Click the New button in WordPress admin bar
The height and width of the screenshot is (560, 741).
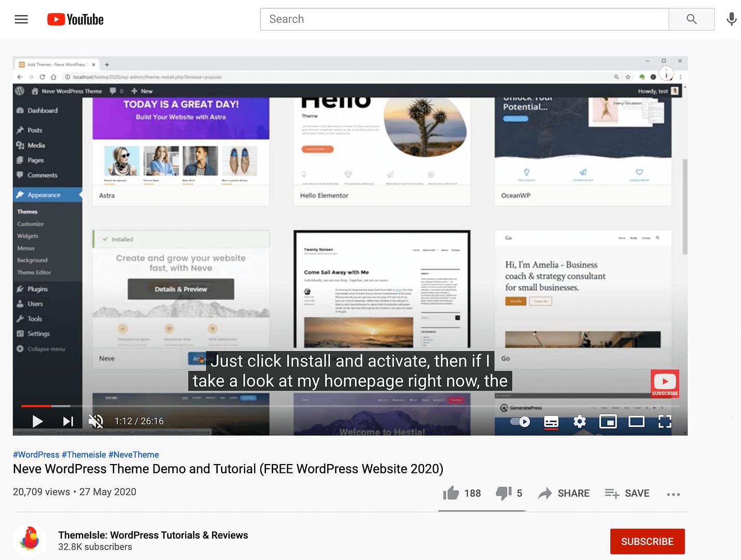click(x=142, y=91)
